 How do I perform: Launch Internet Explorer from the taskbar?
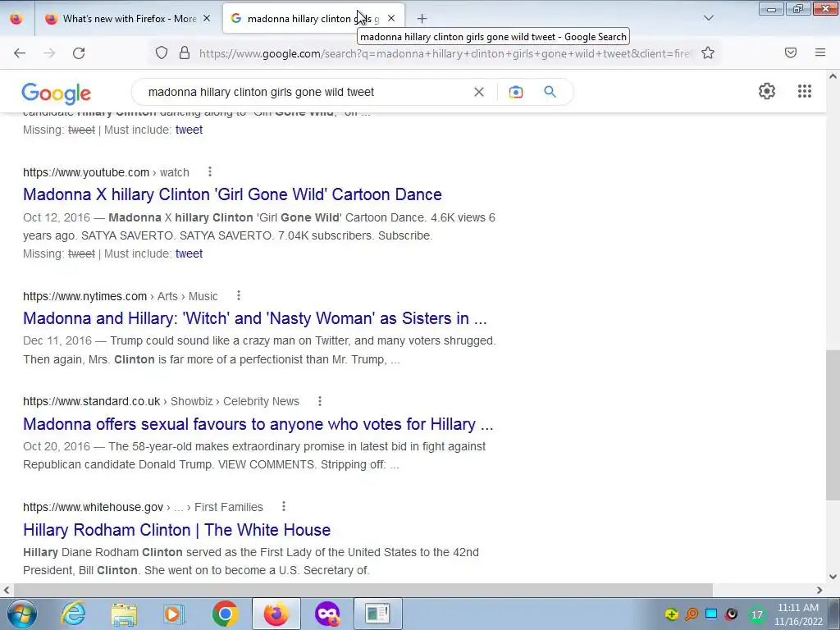(73, 614)
